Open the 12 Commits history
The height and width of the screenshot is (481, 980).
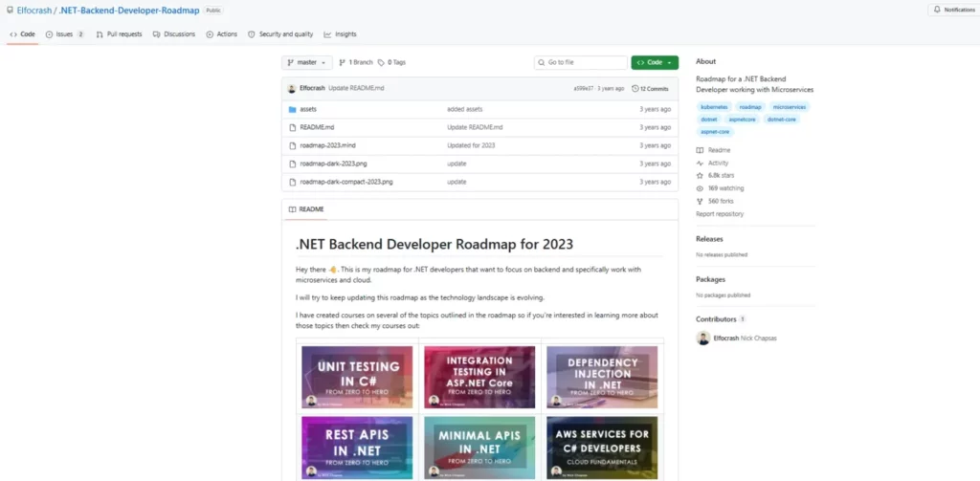(650, 89)
